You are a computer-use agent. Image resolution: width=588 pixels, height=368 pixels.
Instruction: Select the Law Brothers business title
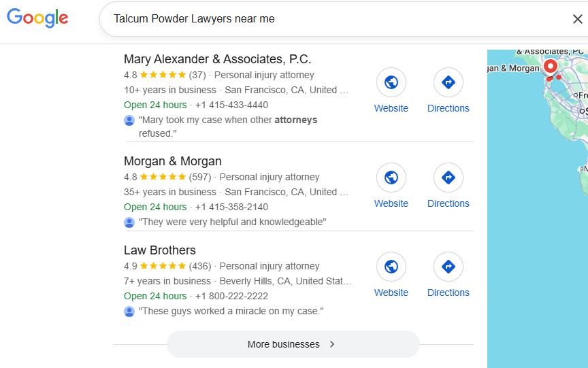coord(160,250)
